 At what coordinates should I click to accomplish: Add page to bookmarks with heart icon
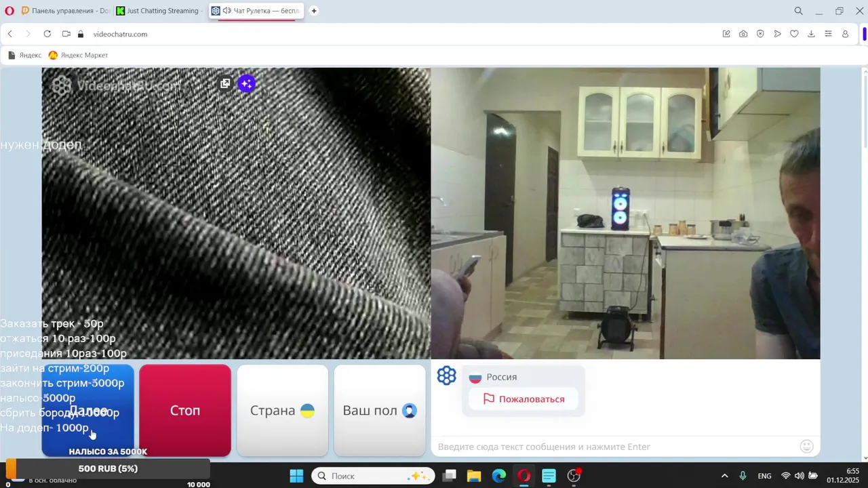pos(794,34)
